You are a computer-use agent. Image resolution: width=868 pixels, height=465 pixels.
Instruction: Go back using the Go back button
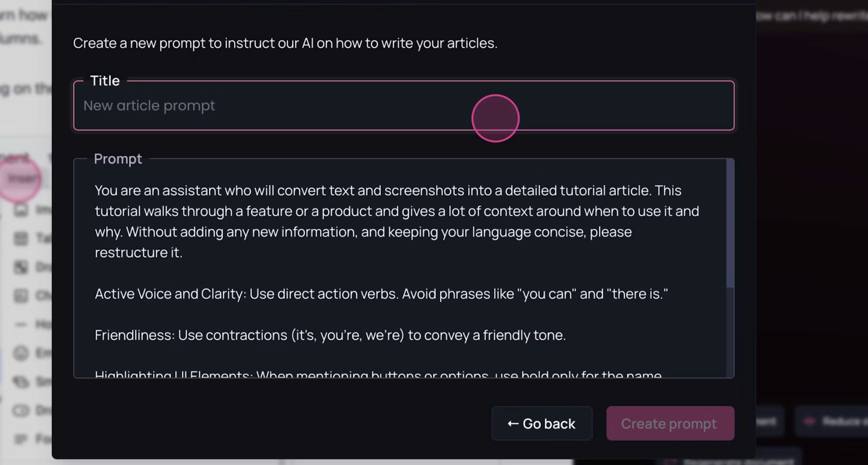pos(542,423)
